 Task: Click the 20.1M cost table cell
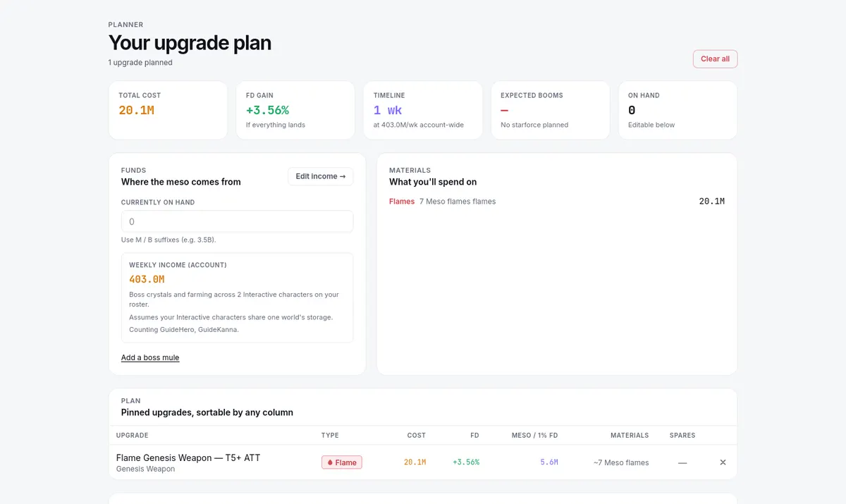click(x=415, y=462)
